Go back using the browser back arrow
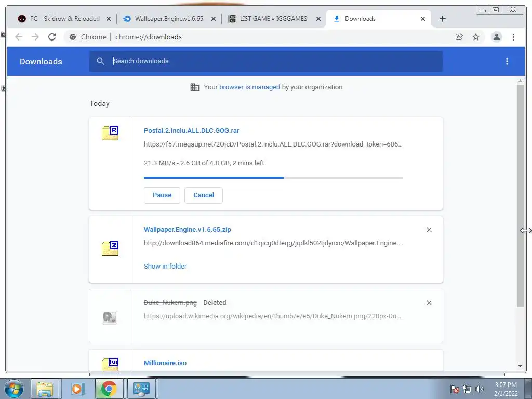532x399 pixels. point(19,37)
